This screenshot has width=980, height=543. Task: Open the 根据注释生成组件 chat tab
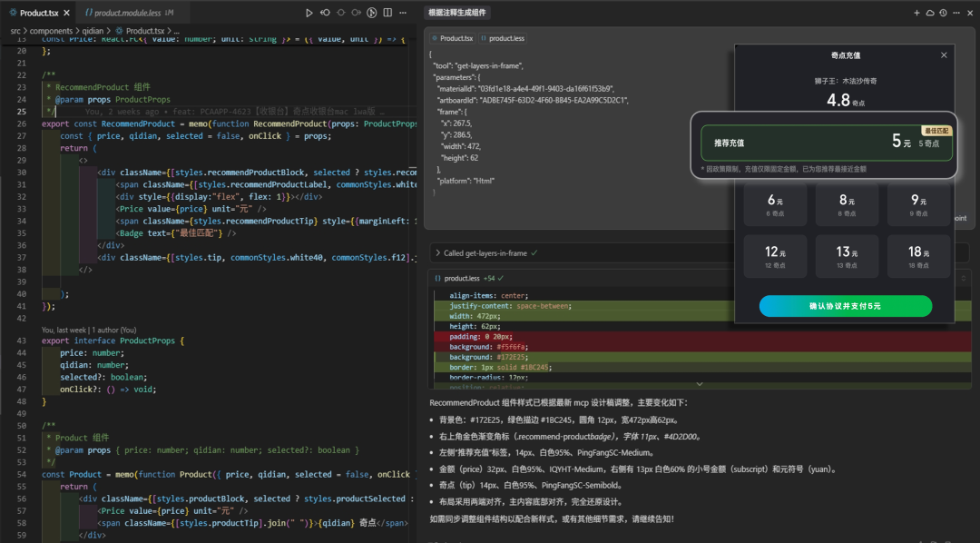tap(457, 13)
